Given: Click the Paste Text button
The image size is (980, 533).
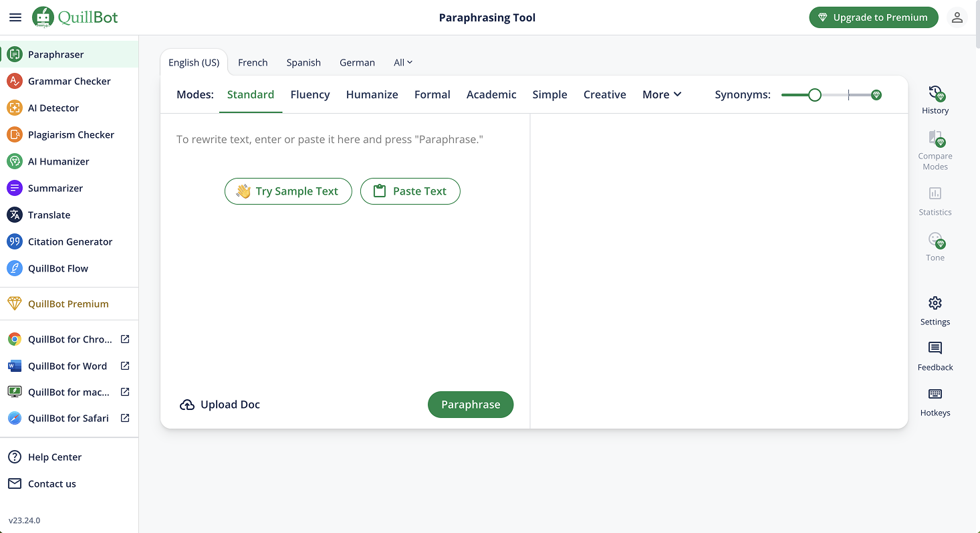Looking at the screenshot, I should (x=410, y=191).
